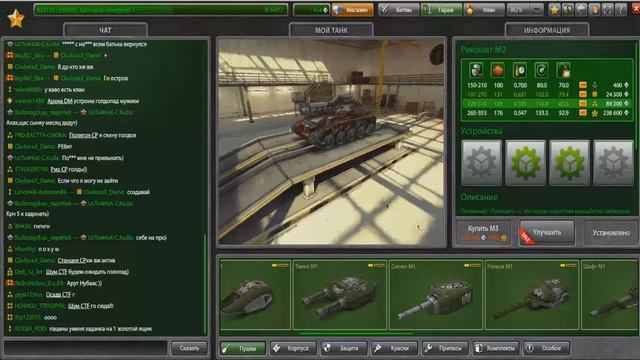Click the highlighted M2 stats row priced 89 200
The height and width of the screenshot is (360, 640).
pyautogui.click(x=547, y=104)
